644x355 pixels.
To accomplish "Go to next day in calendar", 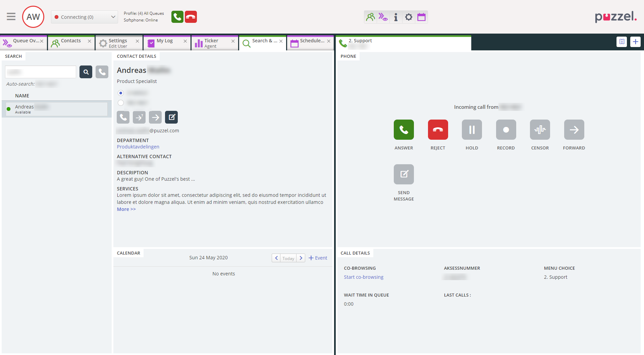I will point(301,258).
